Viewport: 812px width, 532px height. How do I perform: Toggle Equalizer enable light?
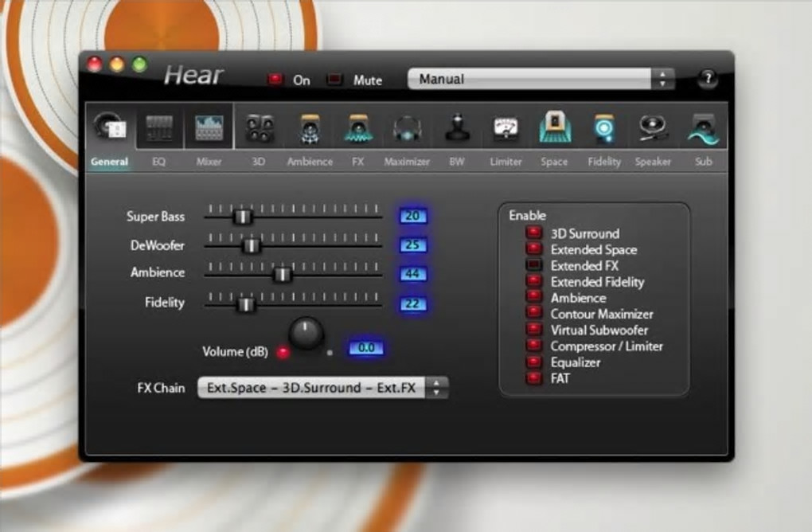click(534, 362)
